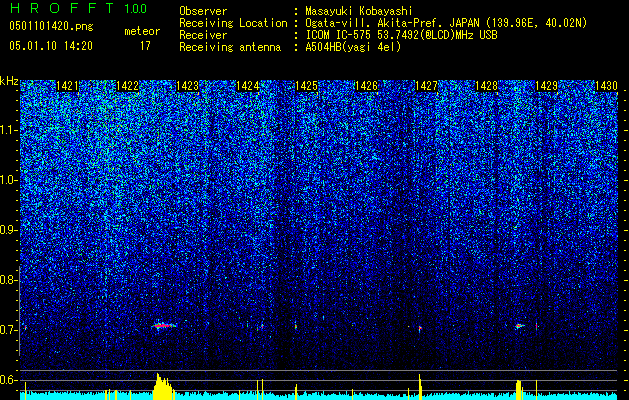629x400 pixels.
Task: Click the 1423 time marker
Action: point(187,86)
